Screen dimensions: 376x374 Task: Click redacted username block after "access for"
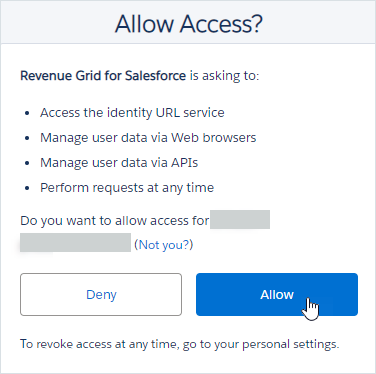pyautogui.click(x=240, y=219)
